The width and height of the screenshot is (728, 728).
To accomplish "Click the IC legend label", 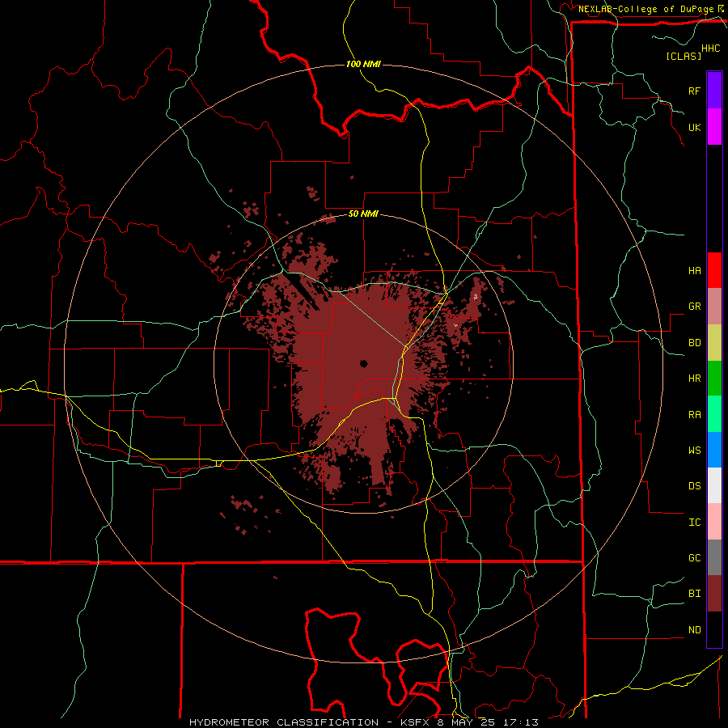I will coord(695,522).
